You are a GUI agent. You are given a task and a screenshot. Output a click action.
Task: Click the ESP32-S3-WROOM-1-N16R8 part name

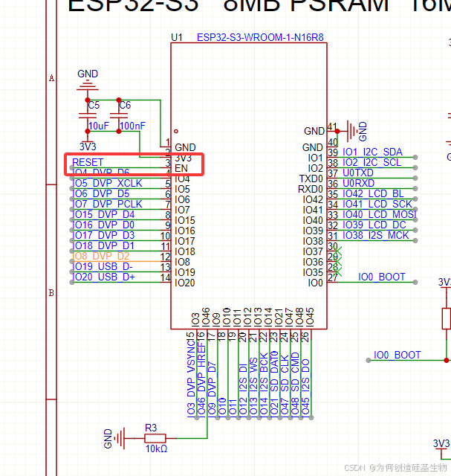coord(260,38)
